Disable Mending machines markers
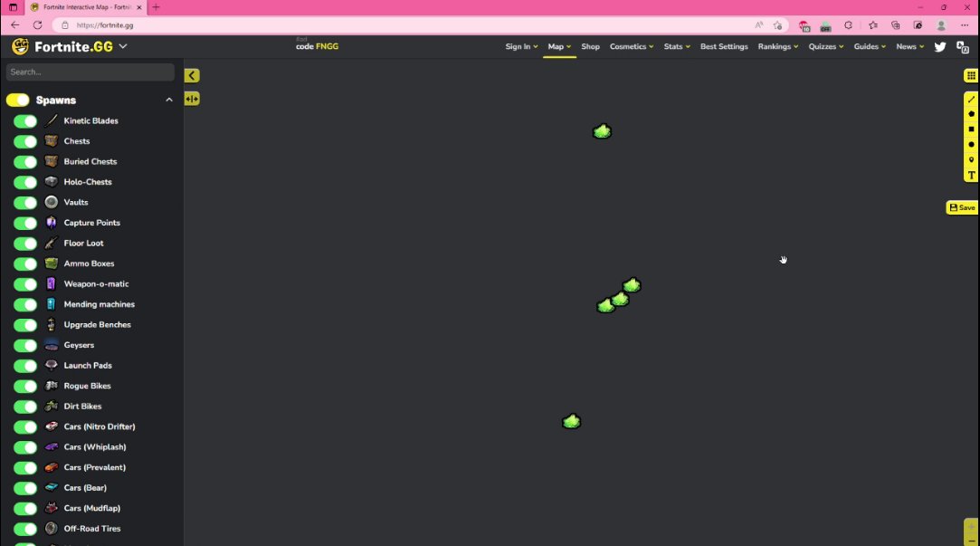This screenshot has height=546, width=980. [25, 304]
